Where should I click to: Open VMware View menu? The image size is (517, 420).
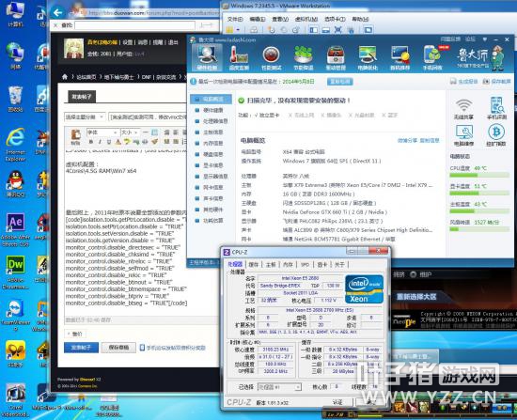pyautogui.click(x=280, y=19)
